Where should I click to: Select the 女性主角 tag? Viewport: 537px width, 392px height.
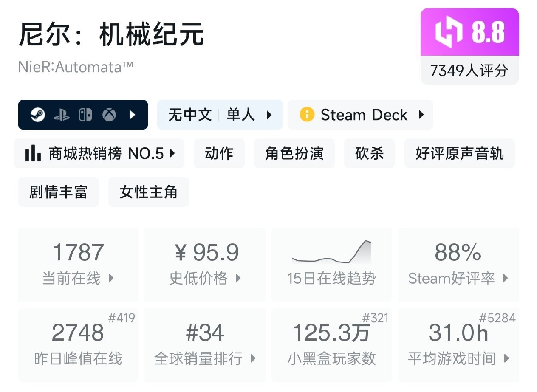(x=148, y=192)
